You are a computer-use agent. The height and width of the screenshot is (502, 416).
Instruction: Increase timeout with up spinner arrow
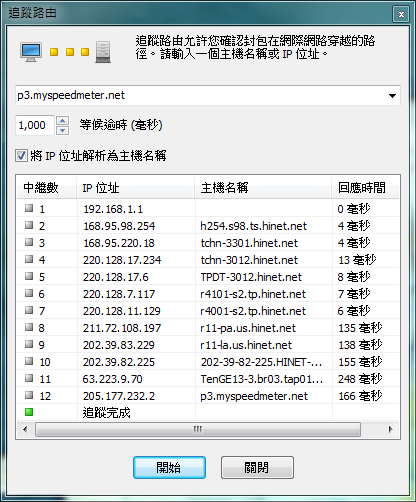[63, 120]
